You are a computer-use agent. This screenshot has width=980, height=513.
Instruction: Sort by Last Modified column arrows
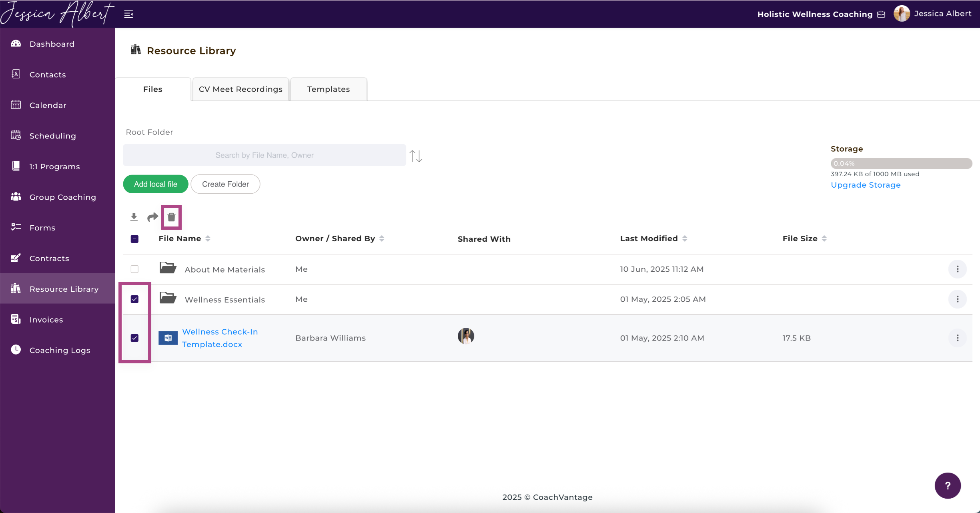click(x=685, y=238)
